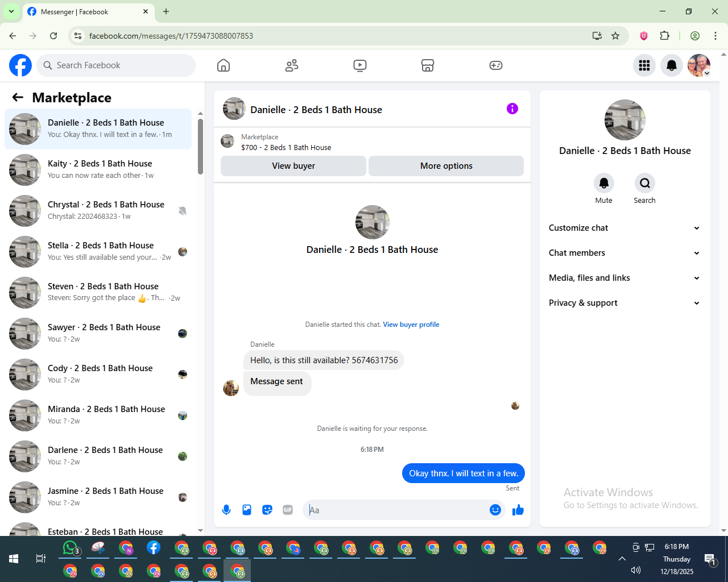Open Danielle's conversation in the list
Image resolution: width=728 pixels, height=582 pixels.
[98, 129]
